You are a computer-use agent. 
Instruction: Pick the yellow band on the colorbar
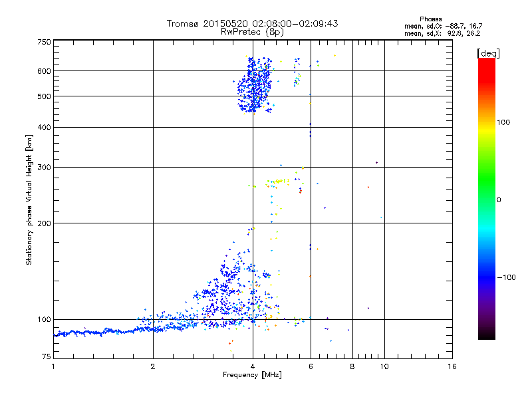pos(486,126)
